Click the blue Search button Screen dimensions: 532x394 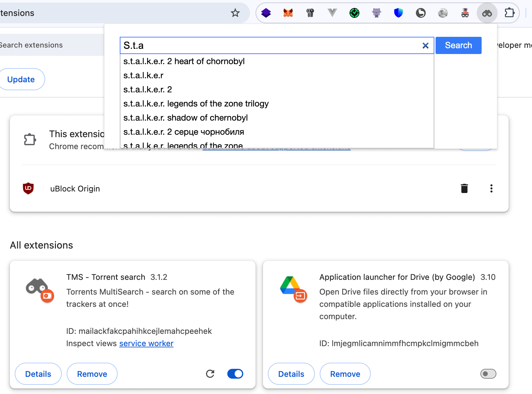pyautogui.click(x=458, y=45)
